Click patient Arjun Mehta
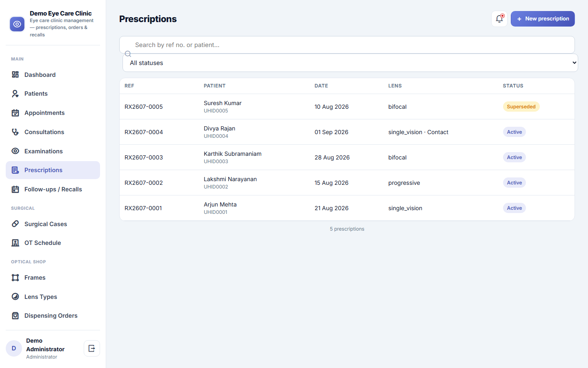Image resolution: width=588 pixels, height=368 pixels. coord(220,204)
